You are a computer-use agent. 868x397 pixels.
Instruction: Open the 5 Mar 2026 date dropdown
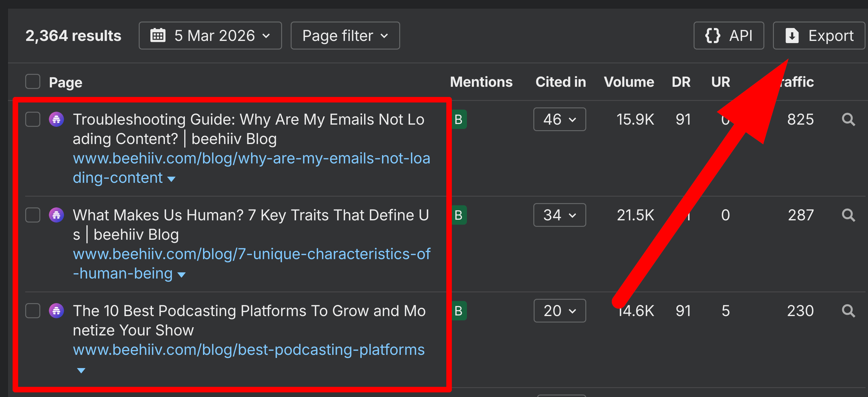click(210, 36)
